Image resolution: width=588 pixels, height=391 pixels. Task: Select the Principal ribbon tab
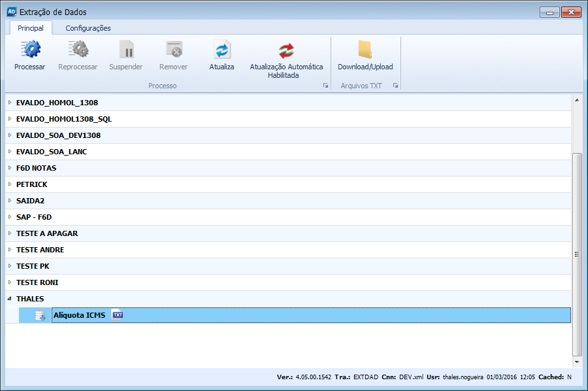point(30,28)
